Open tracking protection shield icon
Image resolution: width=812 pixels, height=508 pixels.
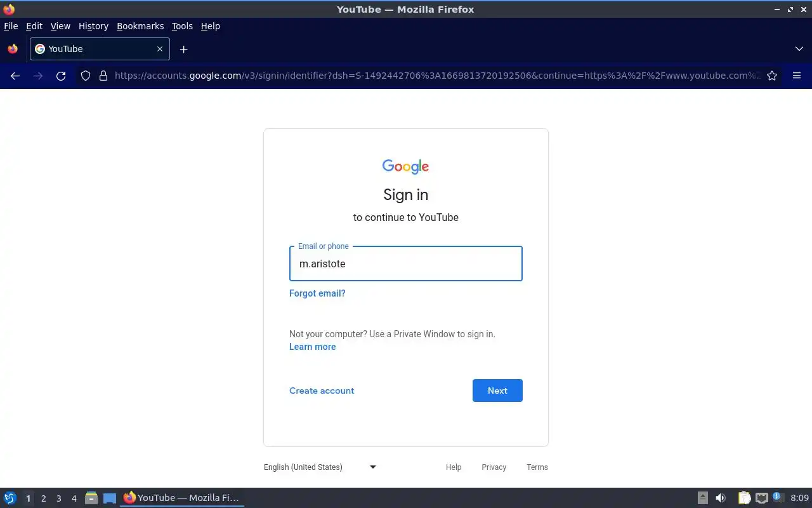pyautogui.click(x=86, y=76)
